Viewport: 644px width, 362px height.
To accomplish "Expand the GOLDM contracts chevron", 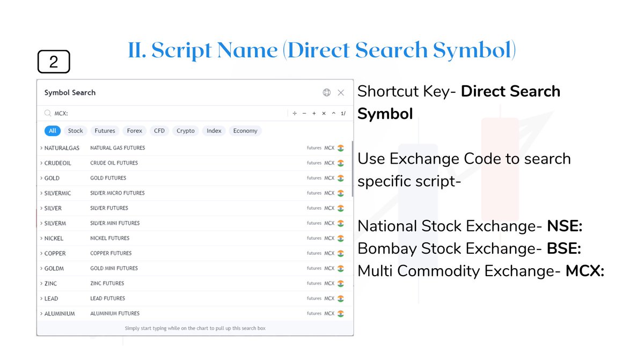I will click(41, 268).
